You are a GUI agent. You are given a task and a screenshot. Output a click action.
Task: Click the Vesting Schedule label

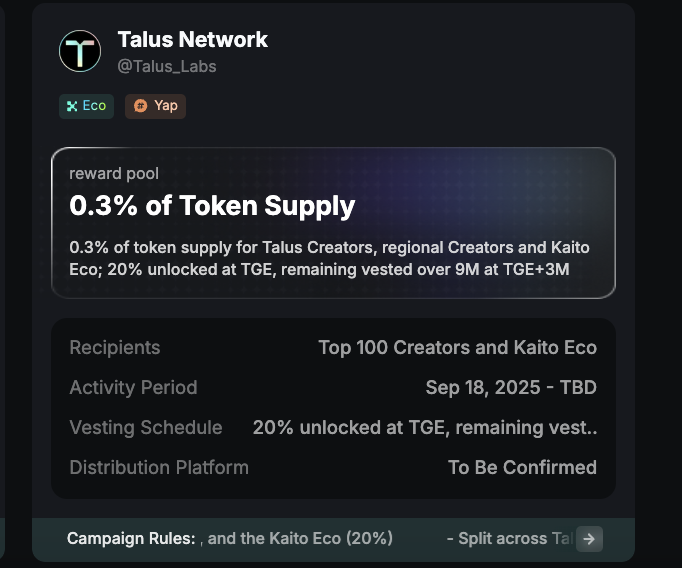pyautogui.click(x=145, y=428)
